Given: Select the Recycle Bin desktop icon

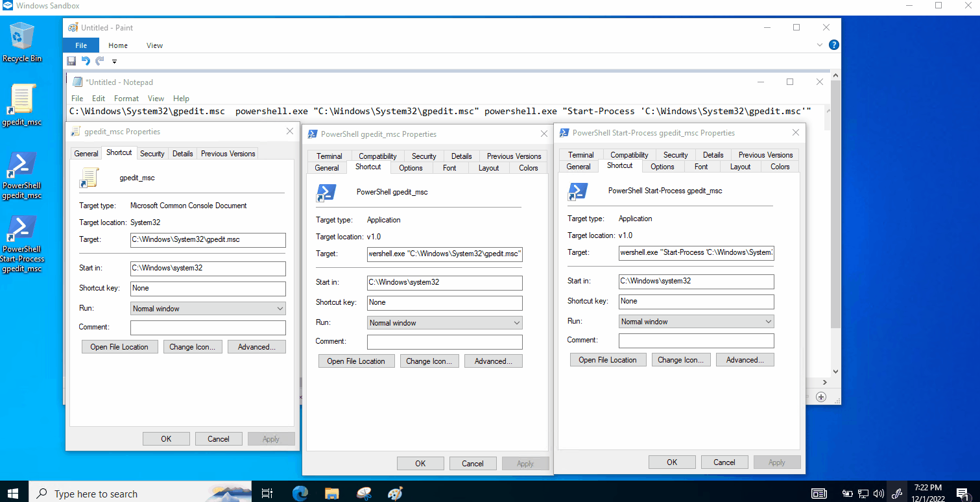Looking at the screenshot, I should point(22,42).
